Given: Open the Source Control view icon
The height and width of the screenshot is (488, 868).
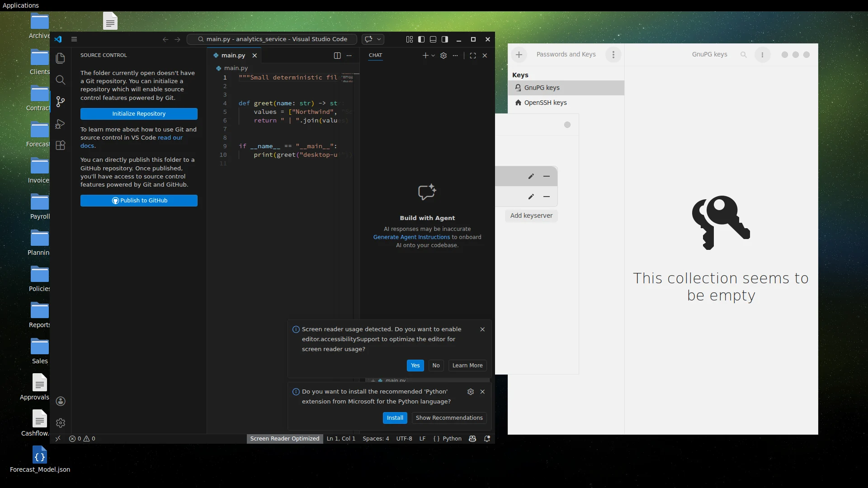Looking at the screenshot, I should (x=60, y=102).
